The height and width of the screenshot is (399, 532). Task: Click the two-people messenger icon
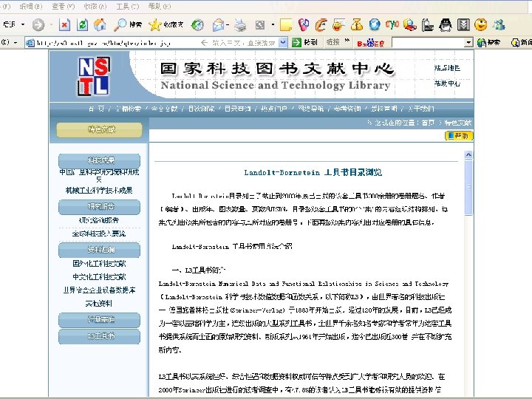pyautogui.click(x=499, y=25)
